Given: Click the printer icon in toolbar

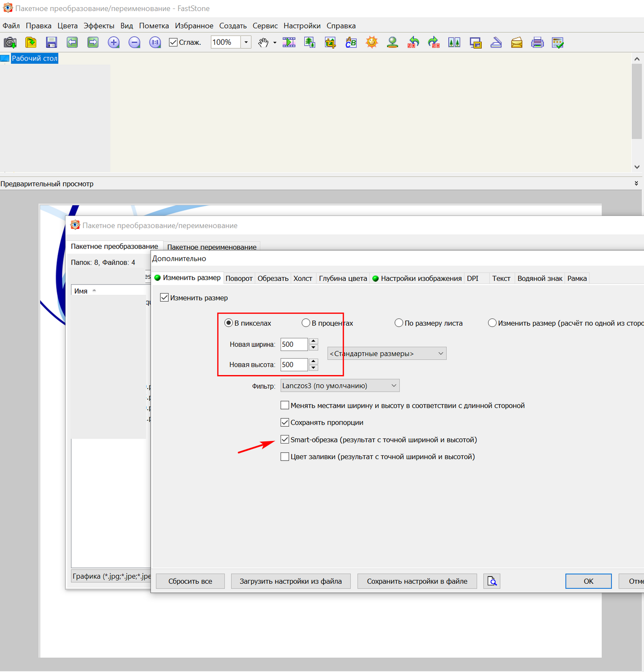Looking at the screenshot, I should point(537,43).
